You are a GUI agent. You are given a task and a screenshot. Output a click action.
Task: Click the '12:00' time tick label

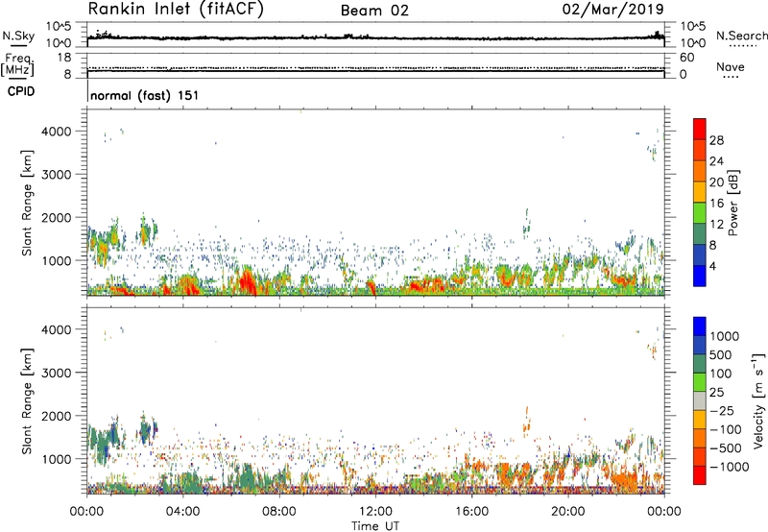click(x=375, y=512)
